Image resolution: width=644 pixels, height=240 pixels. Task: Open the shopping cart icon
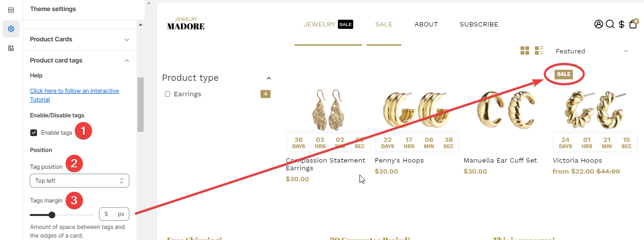[x=633, y=24]
